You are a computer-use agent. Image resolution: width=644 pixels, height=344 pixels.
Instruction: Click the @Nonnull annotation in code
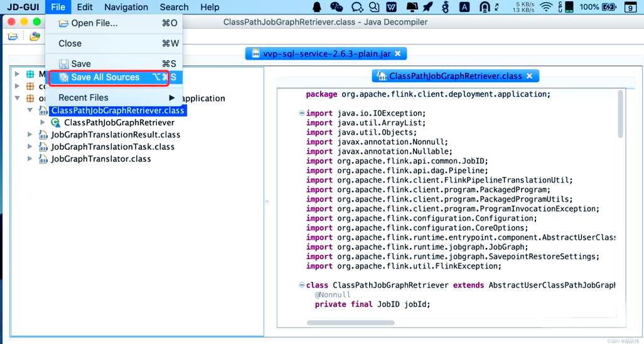(333, 294)
